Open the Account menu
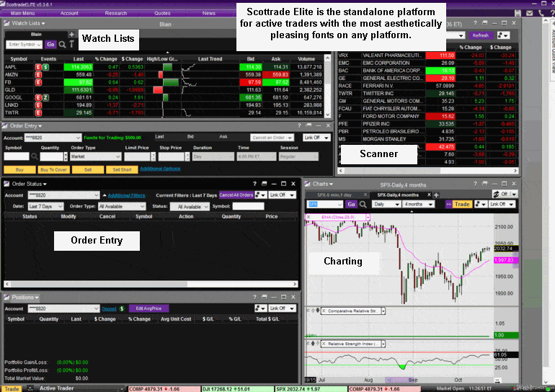Image resolution: width=555 pixels, height=392 pixels. (69, 13)
